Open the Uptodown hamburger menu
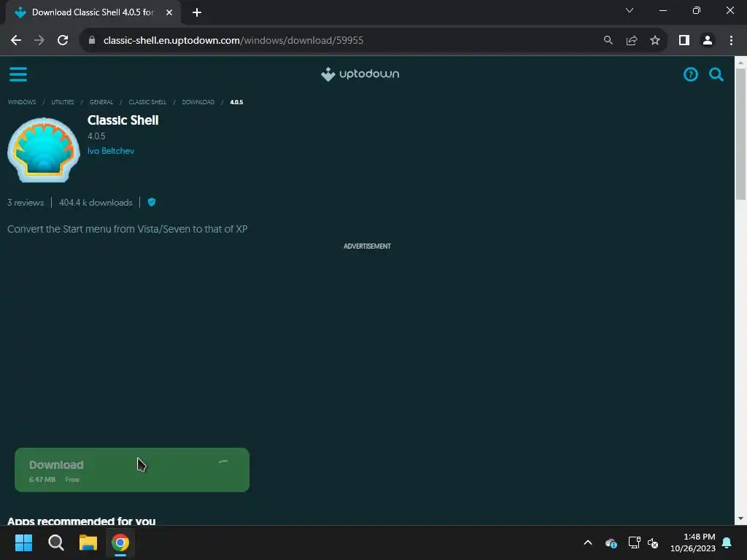 tap(18, 74)
